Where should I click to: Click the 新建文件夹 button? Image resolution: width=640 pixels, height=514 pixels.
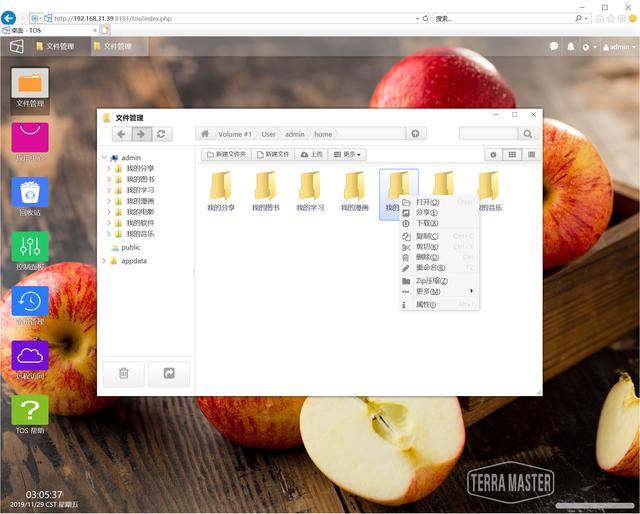pyautogui.click(x=225, y=155)
